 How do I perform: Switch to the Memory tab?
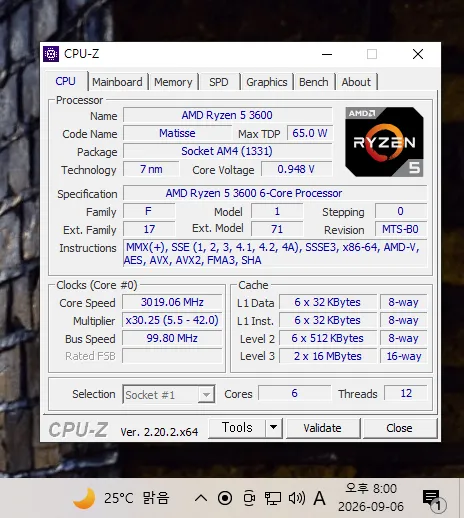coord(173,82)
